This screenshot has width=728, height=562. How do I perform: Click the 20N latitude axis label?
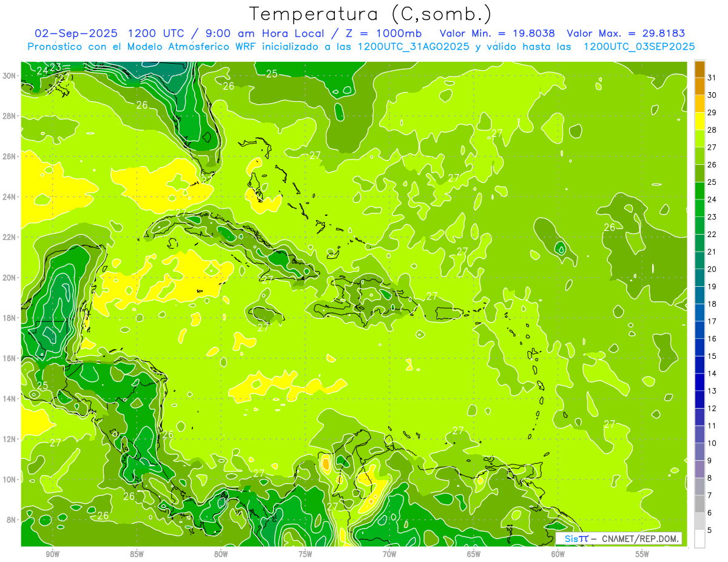(x=10, y=277)
